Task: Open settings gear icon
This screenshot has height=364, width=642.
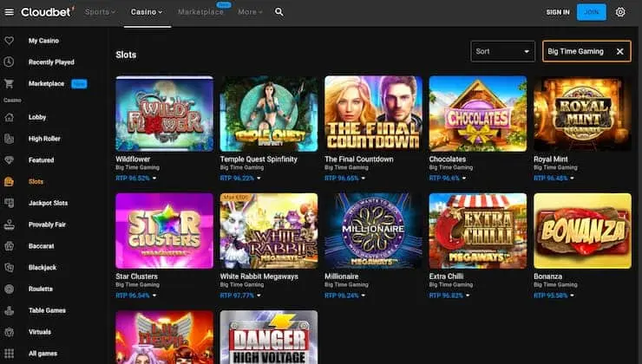Action: [620, 12]
